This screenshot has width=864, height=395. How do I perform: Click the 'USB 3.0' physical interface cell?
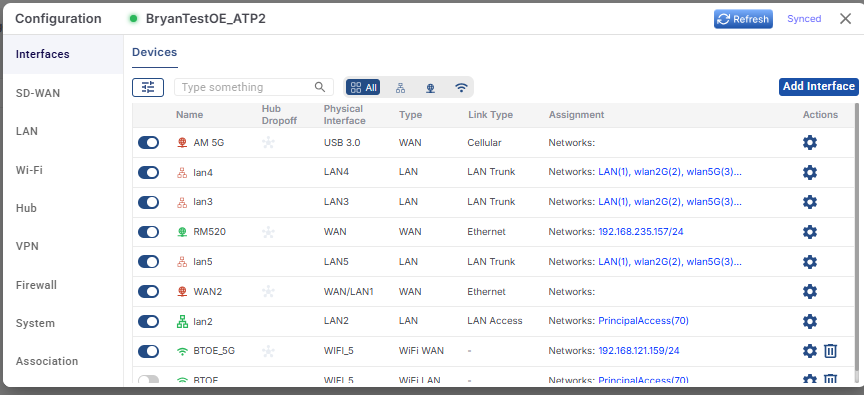point(342,143)
